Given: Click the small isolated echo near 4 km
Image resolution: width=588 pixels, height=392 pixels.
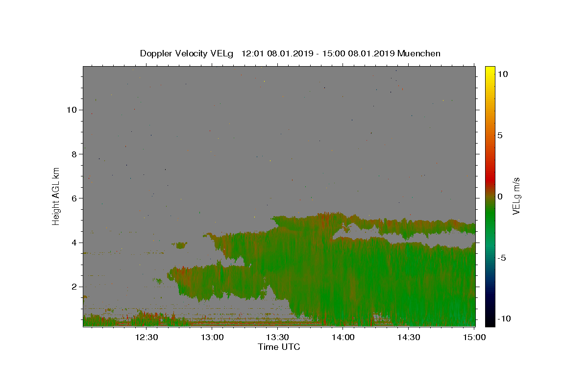Looking at the screenshot, I should tap(181, 245).
